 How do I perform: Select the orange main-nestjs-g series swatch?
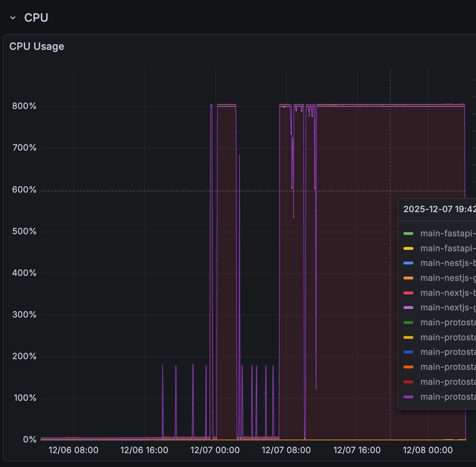pos(408,278)
